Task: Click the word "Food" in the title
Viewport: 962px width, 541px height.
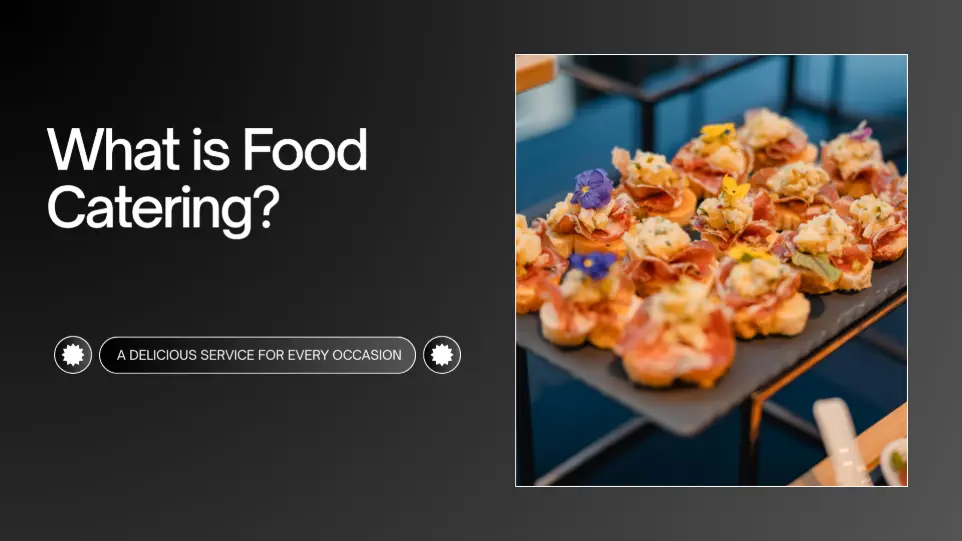Action: 305,150
